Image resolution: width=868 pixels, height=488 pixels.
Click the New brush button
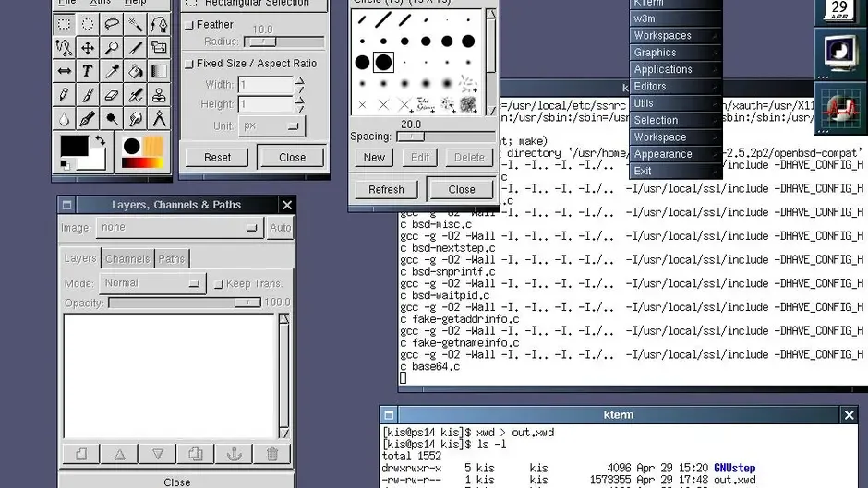374,158
